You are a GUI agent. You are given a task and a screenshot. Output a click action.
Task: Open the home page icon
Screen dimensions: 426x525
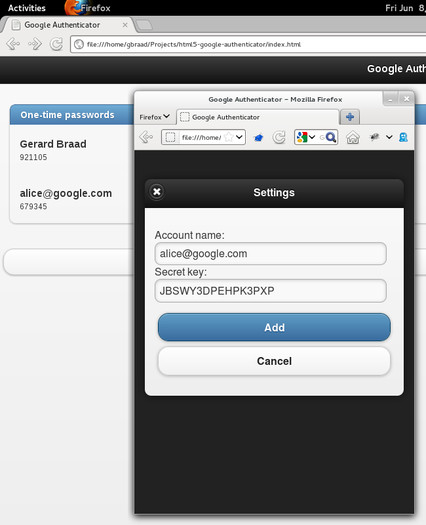pyautogui.click(x=353, y=137)
